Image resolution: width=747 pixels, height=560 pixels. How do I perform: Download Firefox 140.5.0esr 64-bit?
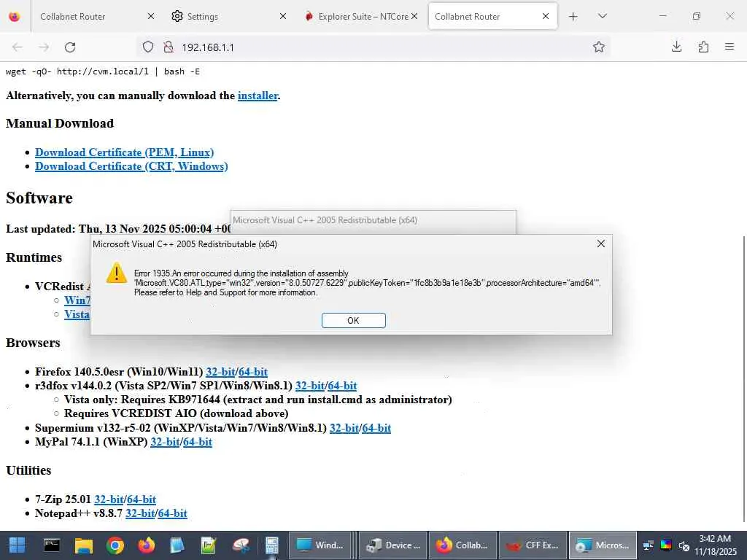coord(253,372)
